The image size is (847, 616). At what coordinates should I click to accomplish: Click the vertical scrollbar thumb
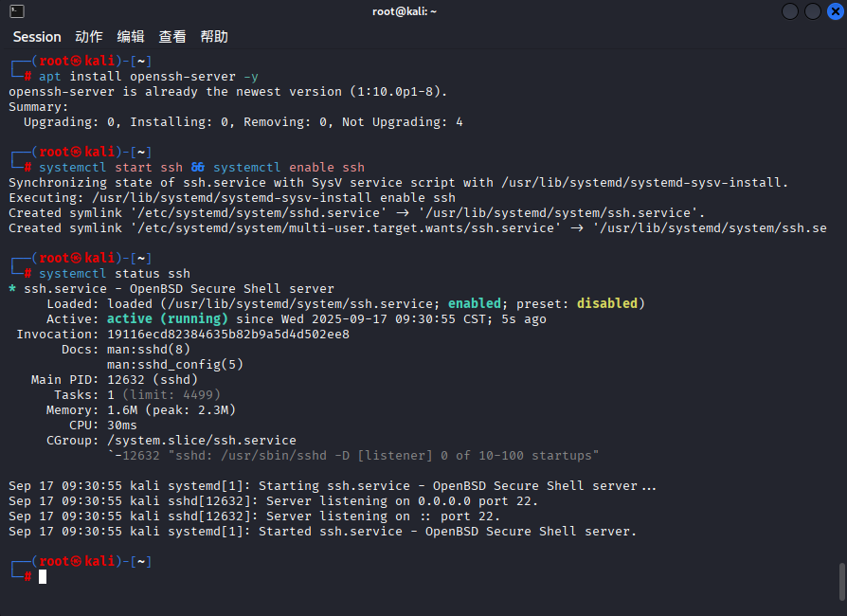click(841, 582)
